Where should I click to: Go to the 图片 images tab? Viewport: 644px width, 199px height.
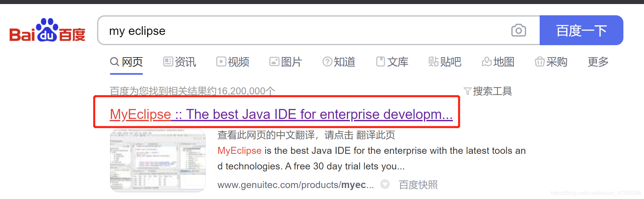pyautogui.click(x=286, y=62)
